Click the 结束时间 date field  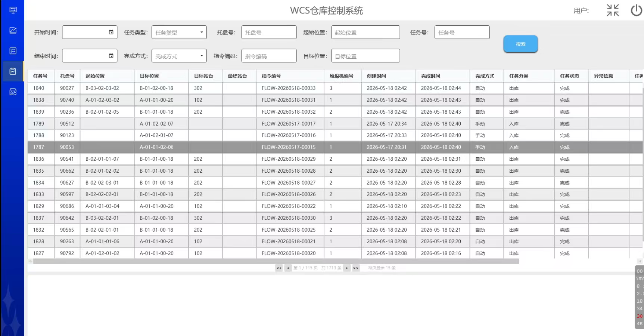click(90, 56)
